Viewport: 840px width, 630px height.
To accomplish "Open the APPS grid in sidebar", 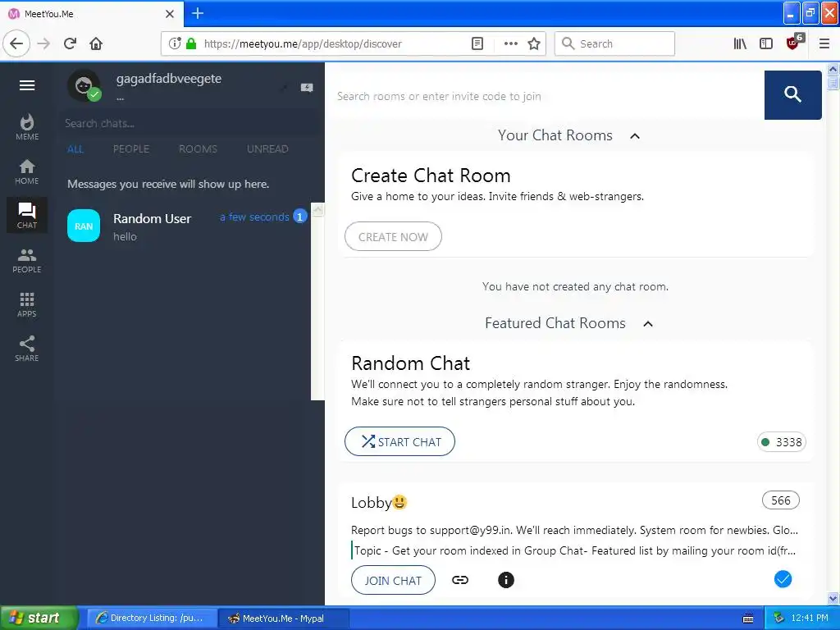I will 27,305.
